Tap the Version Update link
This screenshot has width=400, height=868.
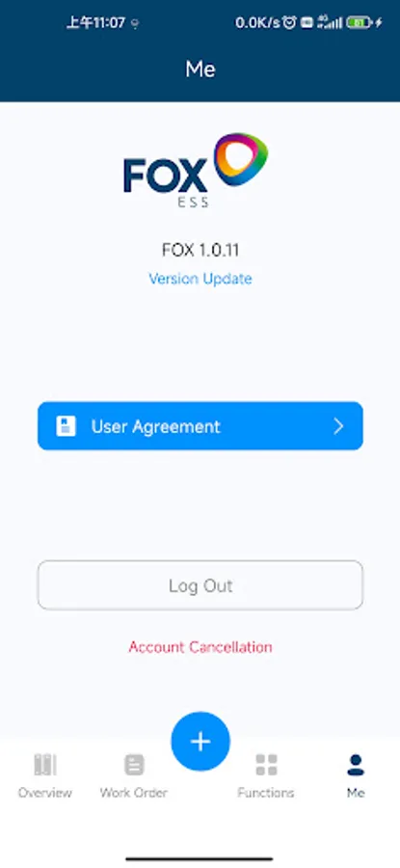pos(200,279)
